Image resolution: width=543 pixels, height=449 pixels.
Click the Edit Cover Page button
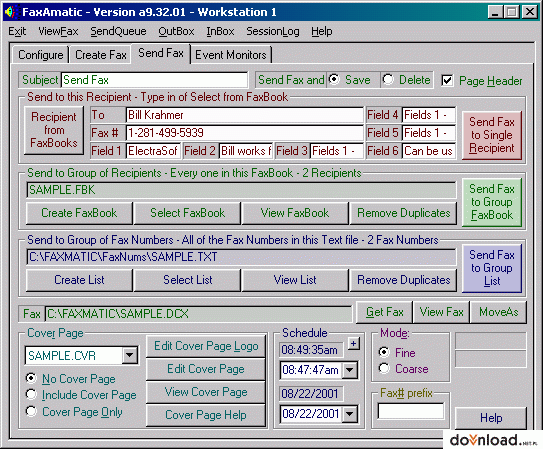(x=206, y=369)
